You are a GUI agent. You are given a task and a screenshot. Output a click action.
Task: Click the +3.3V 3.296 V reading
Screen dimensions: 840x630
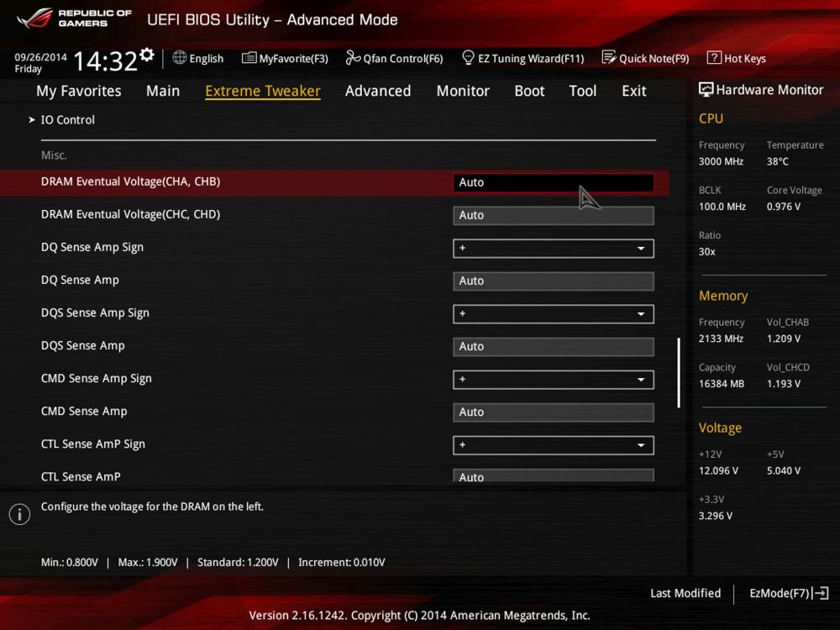715,516
